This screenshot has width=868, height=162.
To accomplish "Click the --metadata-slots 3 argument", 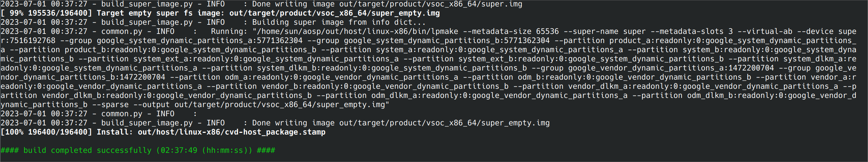I will [x=692, y=31].
